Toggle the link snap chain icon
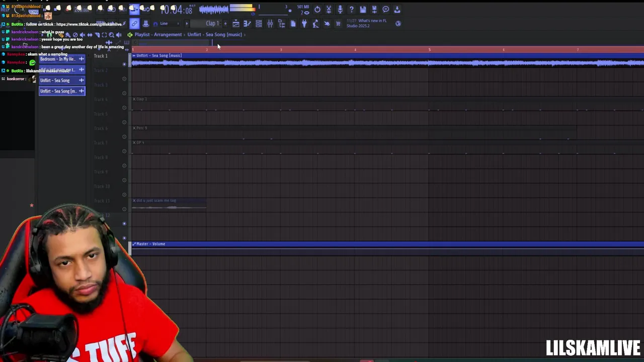644x362 pixels. click(134, 24)
